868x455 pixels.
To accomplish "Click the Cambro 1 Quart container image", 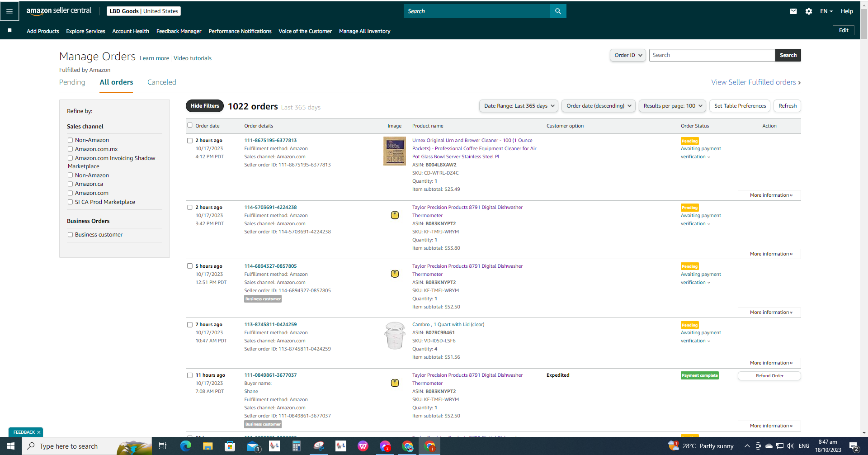I will click(395, 335).
